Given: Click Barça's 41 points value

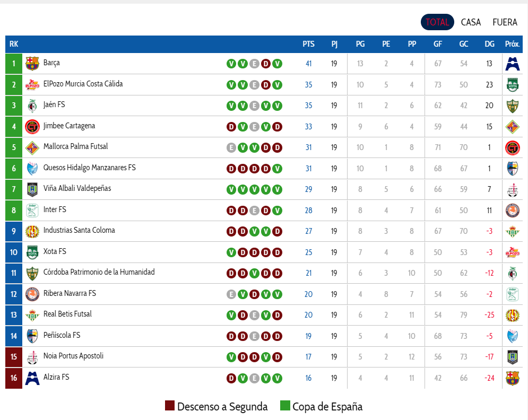Looking at the screenshot, I should 308,64.
